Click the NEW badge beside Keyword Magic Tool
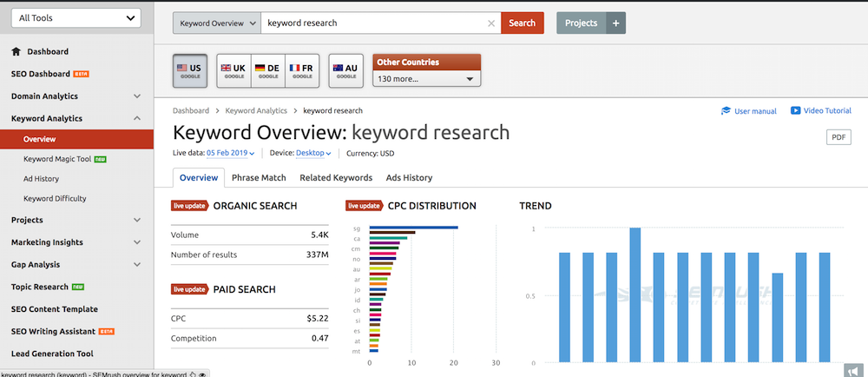Screen dimensions: 868x377 pyautogui.click(x=100, y=159)
